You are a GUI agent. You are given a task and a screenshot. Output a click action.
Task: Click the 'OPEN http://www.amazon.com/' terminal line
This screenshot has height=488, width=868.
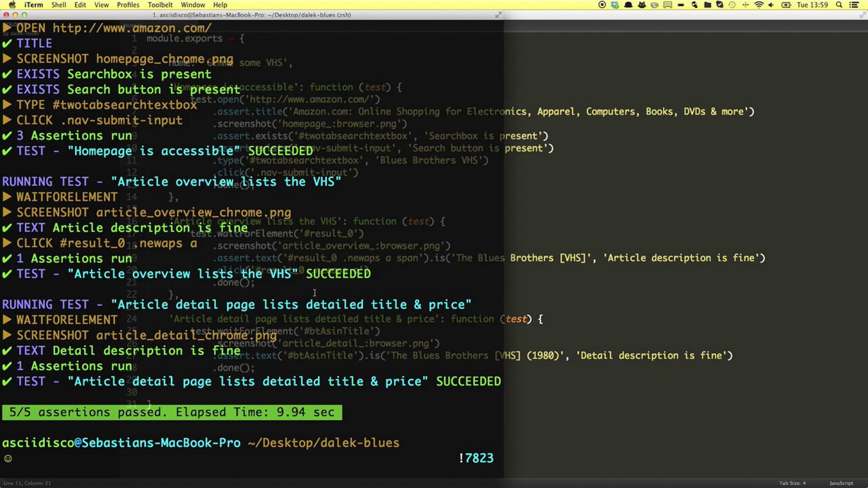point(107,28)
